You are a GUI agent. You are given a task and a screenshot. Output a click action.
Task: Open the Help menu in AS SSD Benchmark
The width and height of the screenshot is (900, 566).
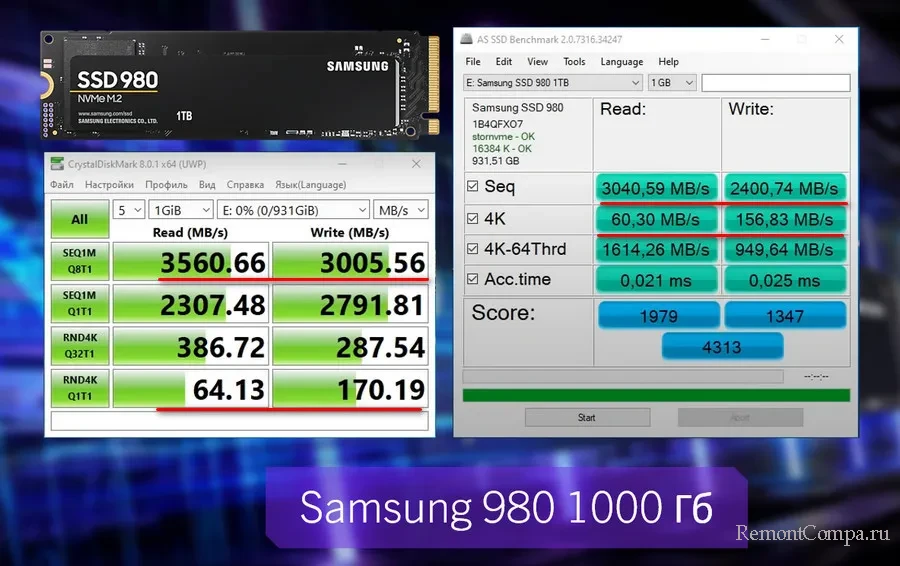pos(668,61)
